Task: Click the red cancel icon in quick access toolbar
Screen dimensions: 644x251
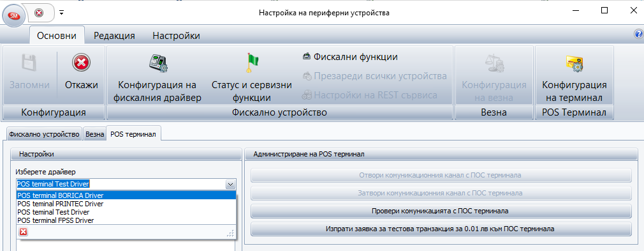Action: coord(39,13)
